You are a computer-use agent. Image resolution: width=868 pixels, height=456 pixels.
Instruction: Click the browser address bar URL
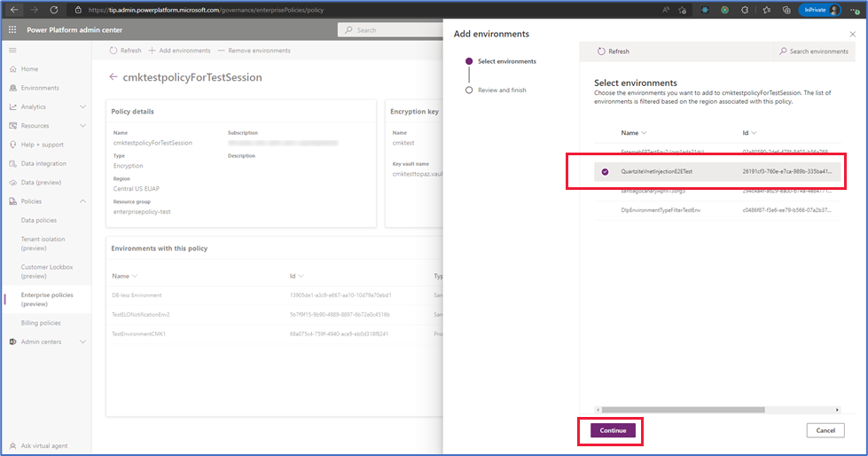(x=207, y=10)
